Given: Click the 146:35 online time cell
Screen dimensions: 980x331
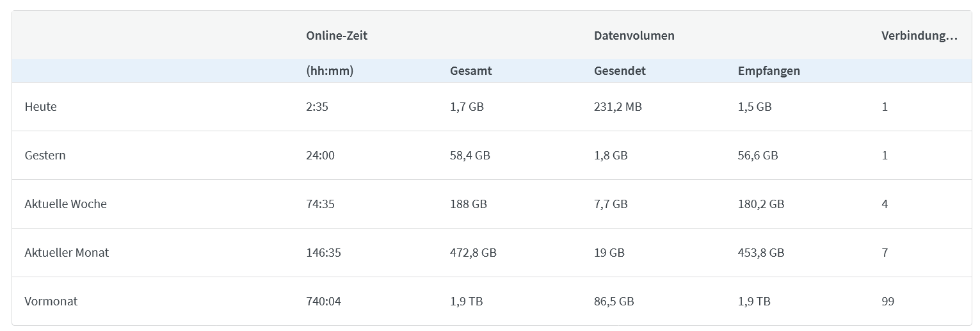Looking at the screenshot, I should coord(323,253).
